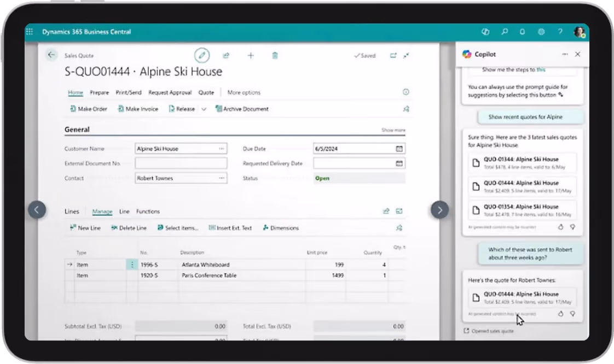Click into External Document No. field
This screenshot has width=614, height=364.
click(181, 163)
